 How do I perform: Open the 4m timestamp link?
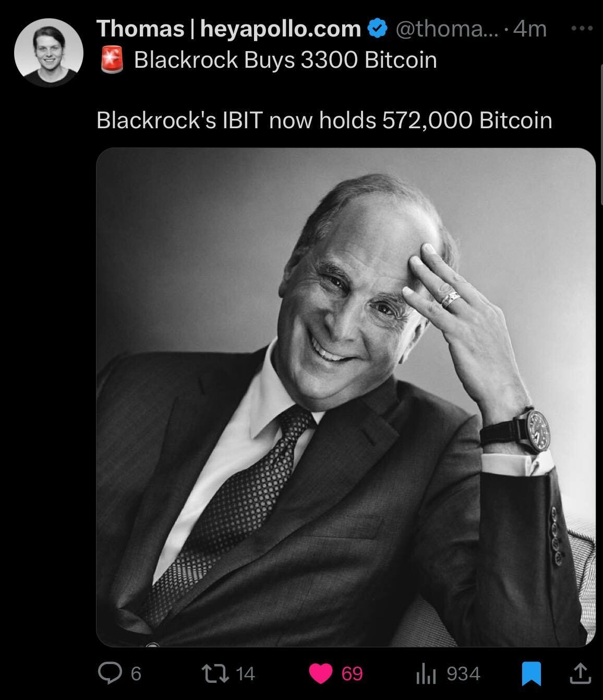[x=530, y=29]
